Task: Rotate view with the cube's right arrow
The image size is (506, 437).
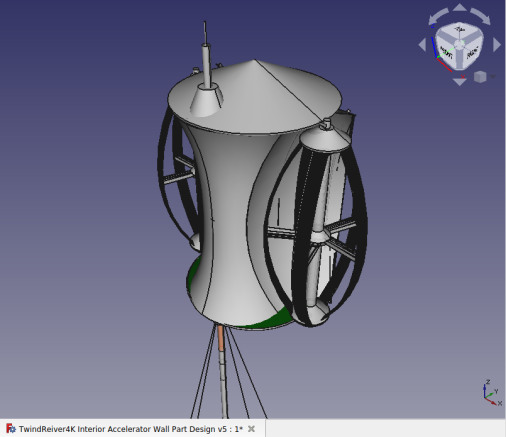Action: tap(497, 45)
